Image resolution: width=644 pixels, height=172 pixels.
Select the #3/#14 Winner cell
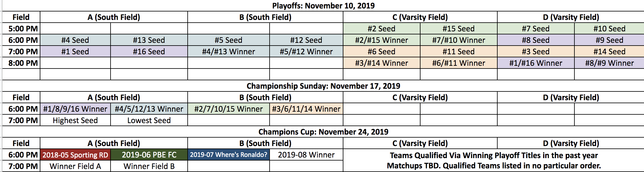pos(382,63)
